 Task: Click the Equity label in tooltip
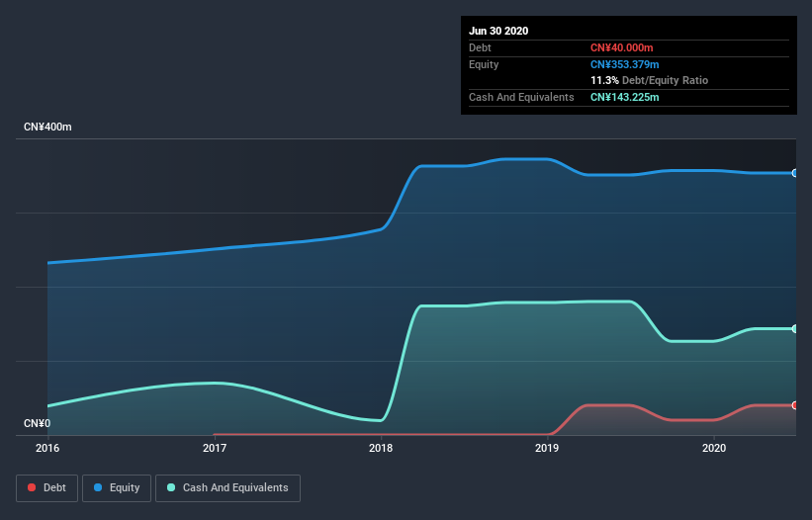[x=484, y=64]
